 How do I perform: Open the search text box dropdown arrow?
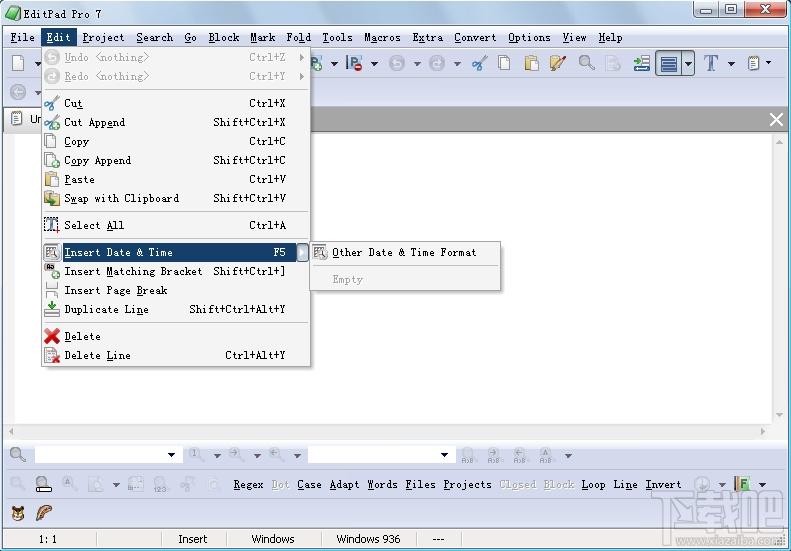click(x=172, y=455)
